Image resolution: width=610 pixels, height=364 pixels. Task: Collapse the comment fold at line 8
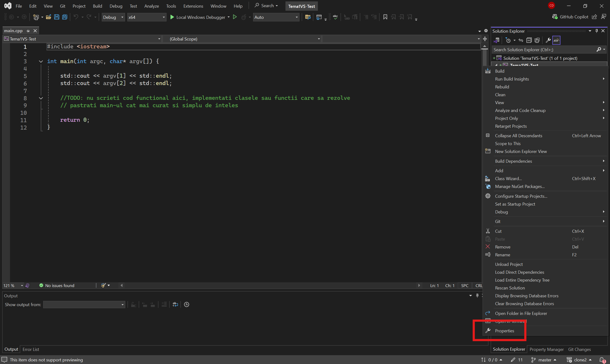pos(41,98)
